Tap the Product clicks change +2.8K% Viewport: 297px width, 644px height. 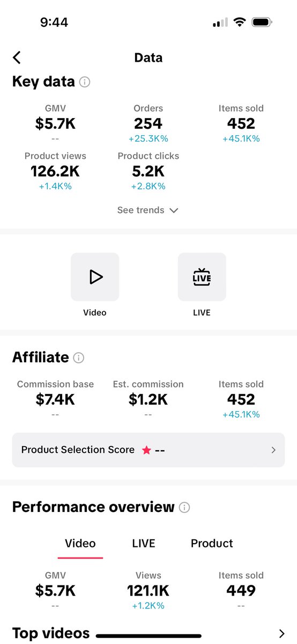point(148,187)
